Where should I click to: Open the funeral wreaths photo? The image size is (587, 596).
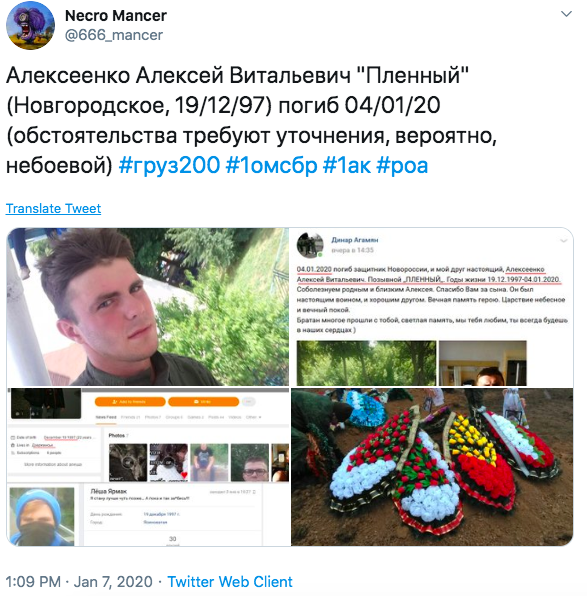click(432, 467)
